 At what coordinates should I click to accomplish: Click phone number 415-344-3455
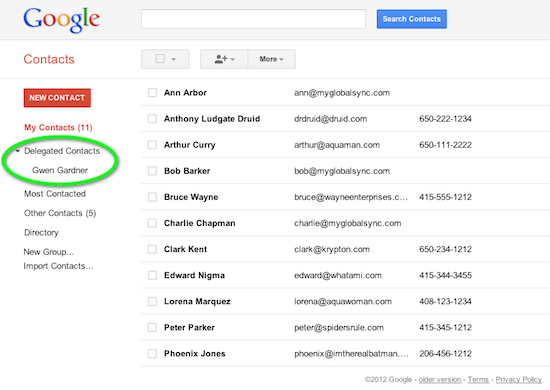tap(445, 275)
